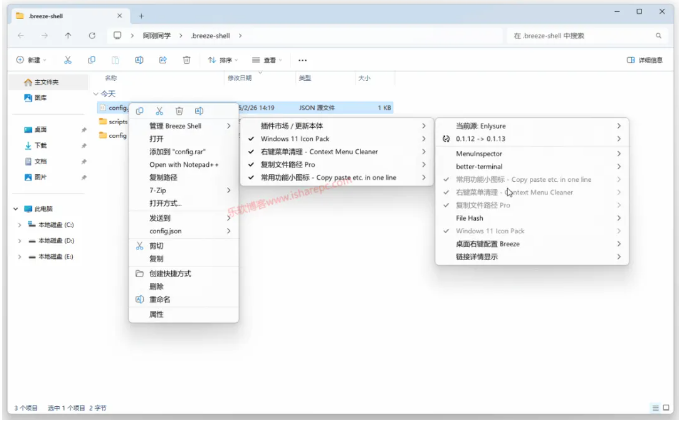Click grayed 复制文件路径 Pro entry in right submenu
682x424 pixels.
point(532,205)
